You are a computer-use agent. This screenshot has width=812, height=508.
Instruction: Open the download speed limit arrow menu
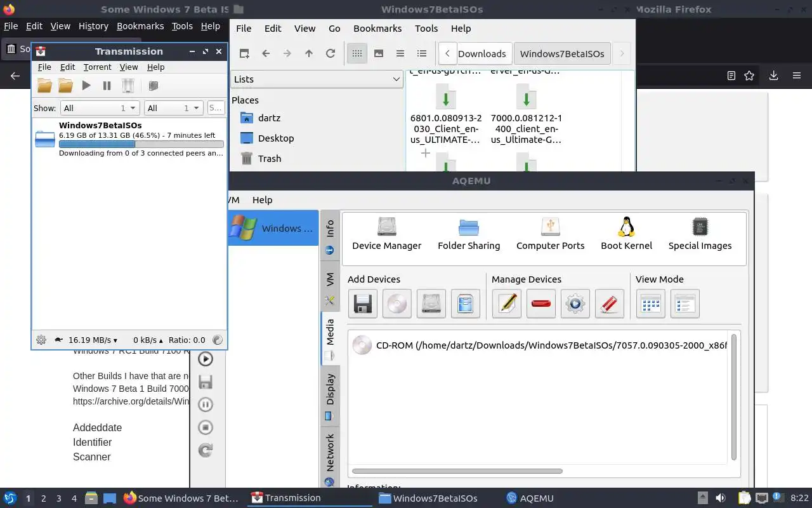tap(93, 340)
